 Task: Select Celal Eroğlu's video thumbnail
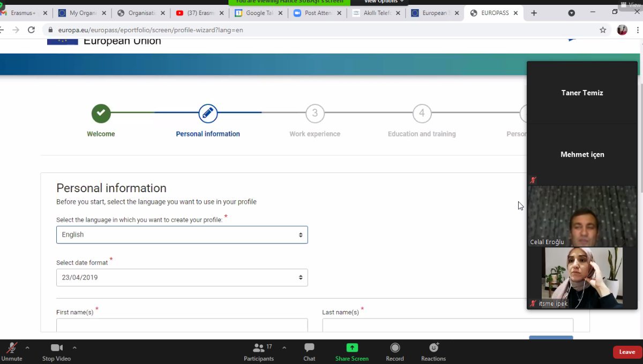[582, 216]
